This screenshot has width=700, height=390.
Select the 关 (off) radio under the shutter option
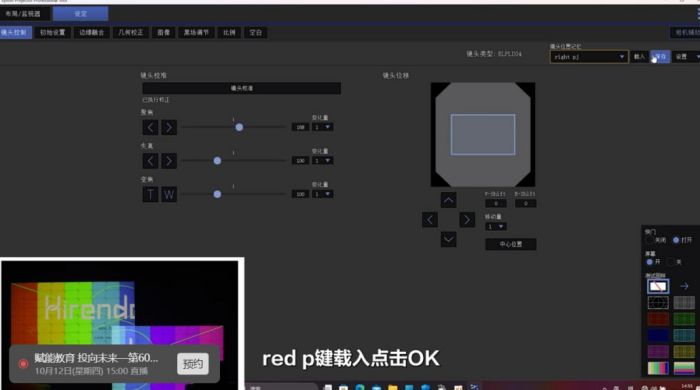click(x=671, y=262)
